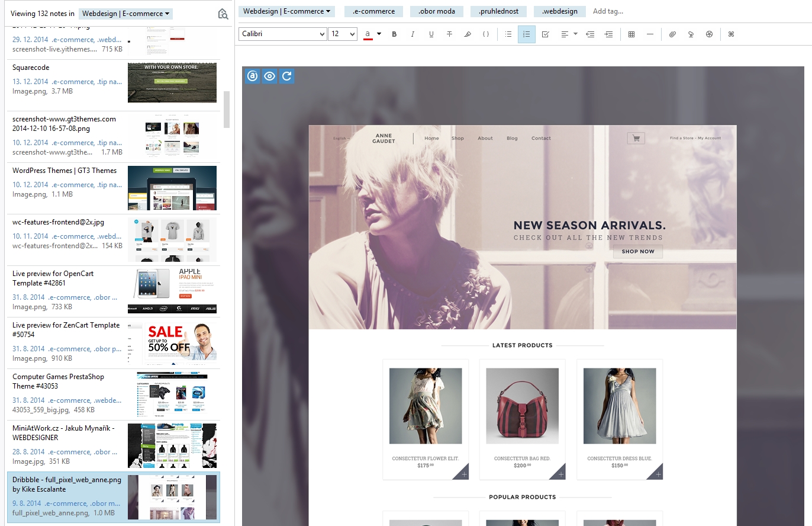Select the Computer Games PrestaShop Theme note
Screen dimensions: 812x526
(x=113, y=394)
